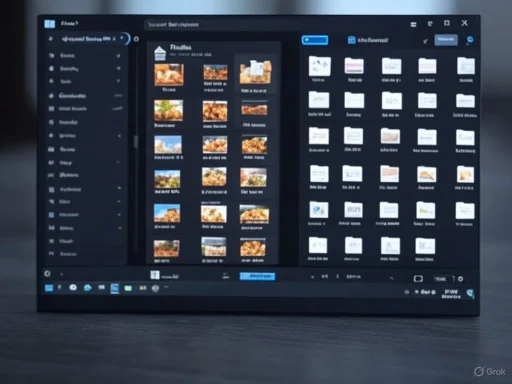Screen dimensions: 512x384
Task: Click the app logo in title bar
Action: pyautogui.click(x=50, y=24)
